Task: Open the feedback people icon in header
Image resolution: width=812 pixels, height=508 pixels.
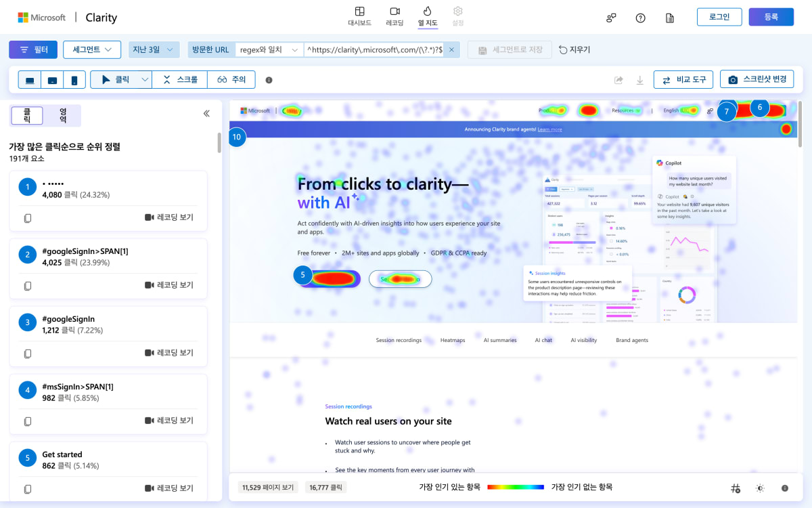Action: 611,18
